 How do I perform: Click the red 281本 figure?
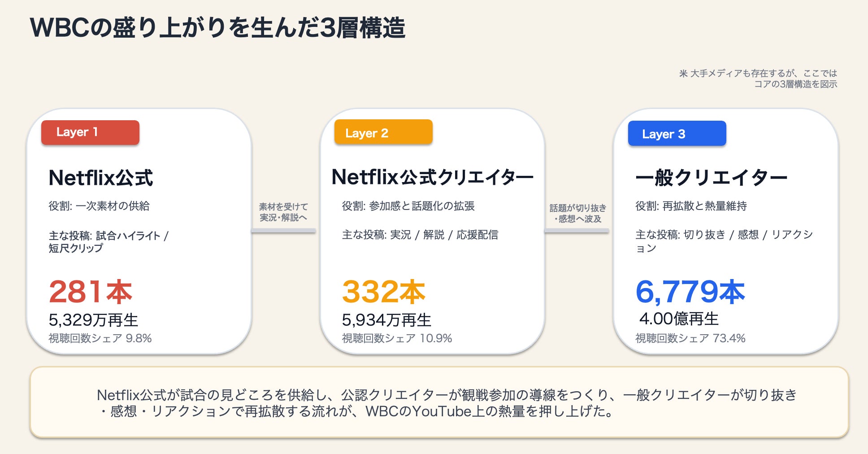pyautogui.click(x=91, y=292)
